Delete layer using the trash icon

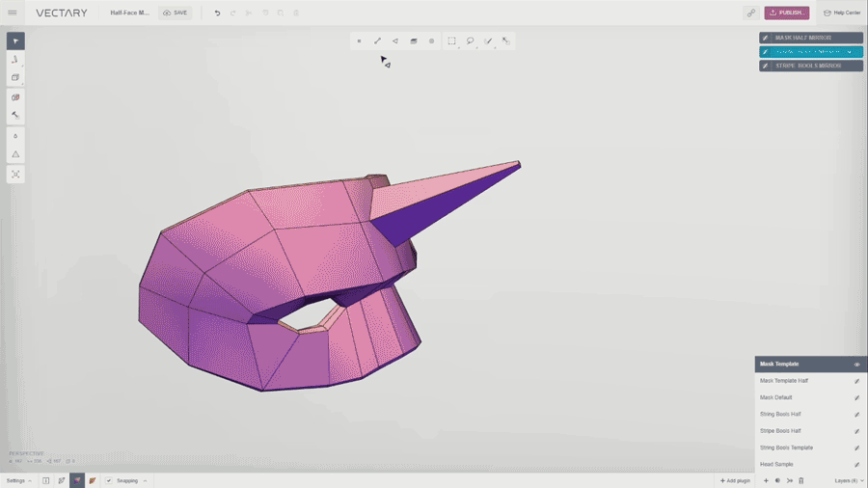(x=800, y=480)
